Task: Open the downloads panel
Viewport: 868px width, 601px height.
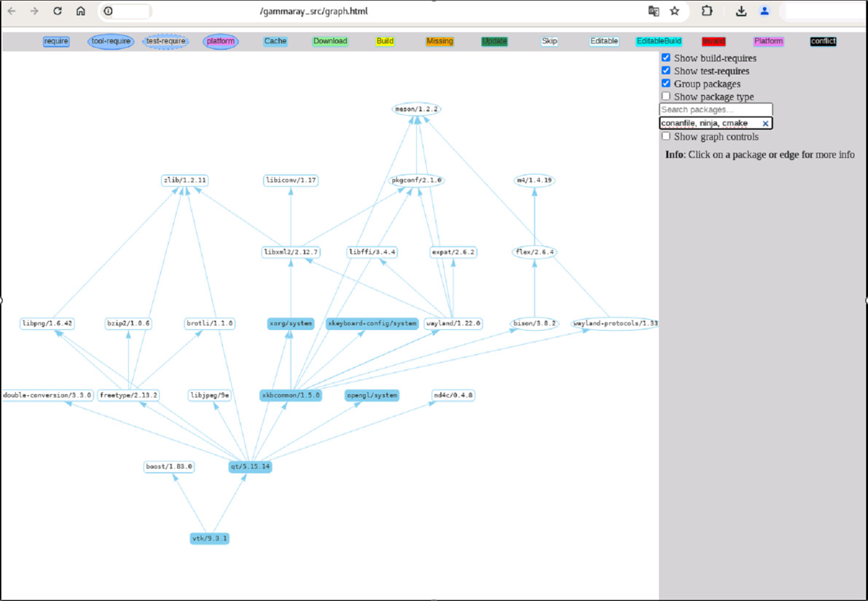Action: [x=741, y=11]
